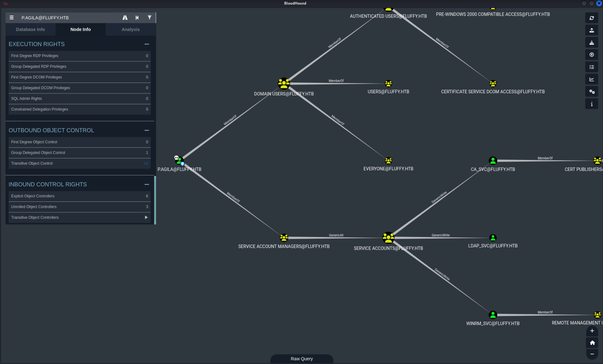Image resolution: width=603 pixels, height=364 pixels.
Task: Collapse the Outbound Object Control section
Action: [147, 130]
